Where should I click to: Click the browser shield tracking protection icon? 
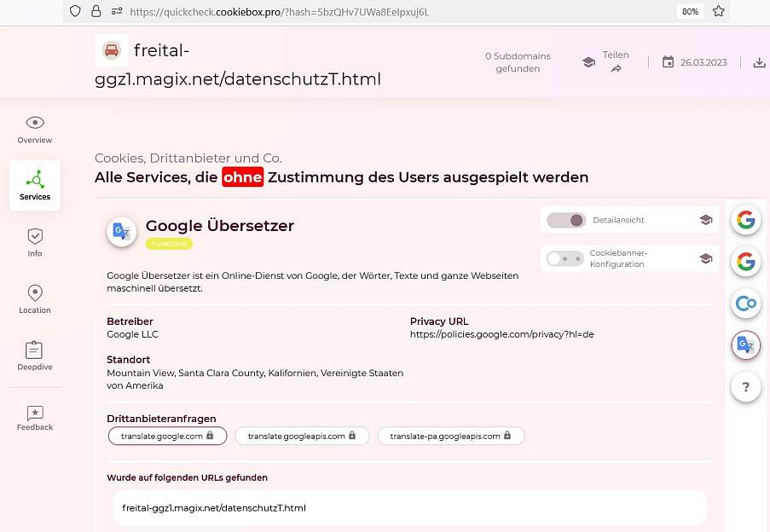click(75, 11)
